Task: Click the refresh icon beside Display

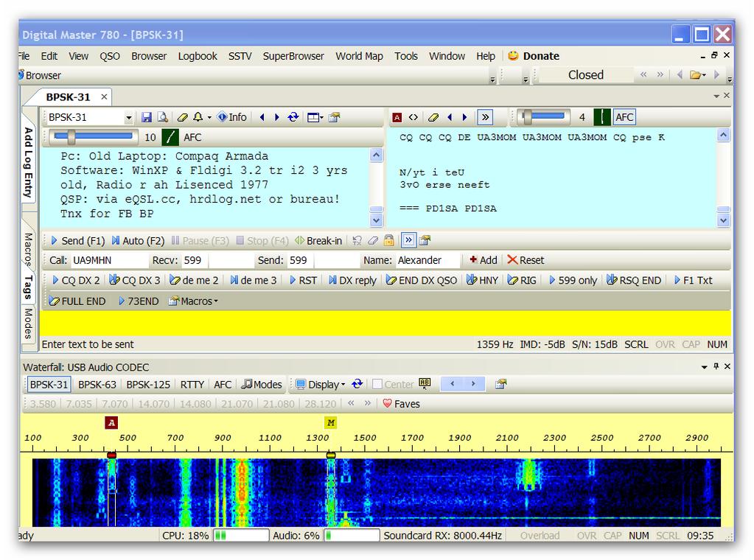Action: pos(357,384)
